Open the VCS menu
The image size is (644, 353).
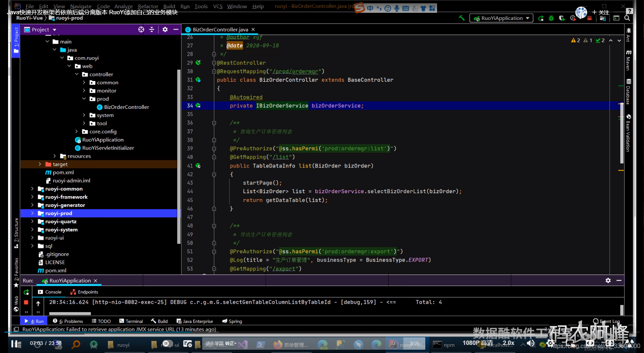pos(218,6)
